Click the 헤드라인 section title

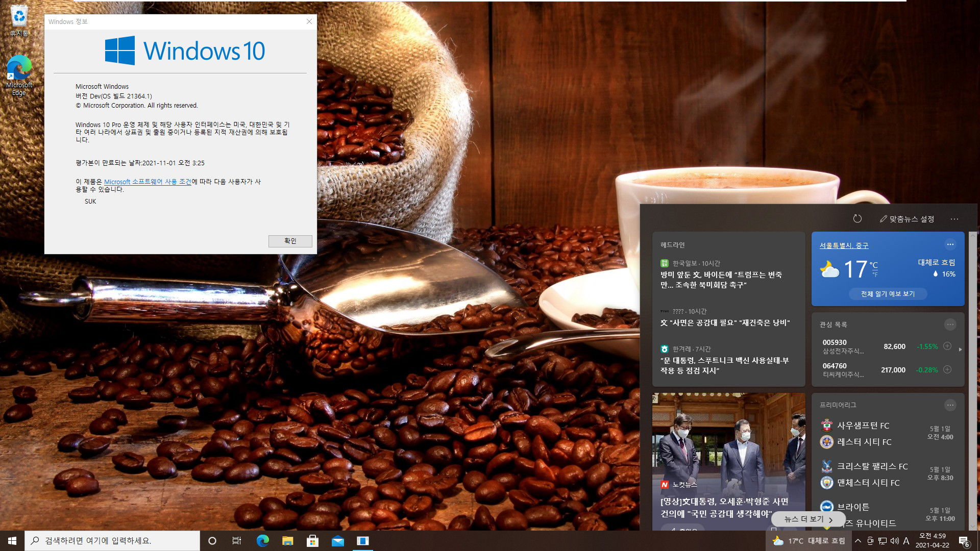(673, 245)
